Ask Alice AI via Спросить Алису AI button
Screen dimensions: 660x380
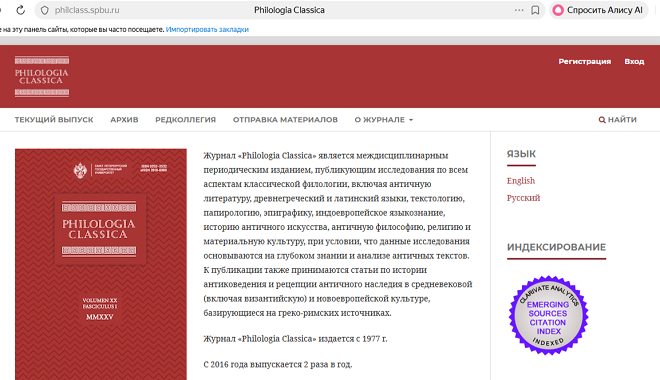pos(598,10)
